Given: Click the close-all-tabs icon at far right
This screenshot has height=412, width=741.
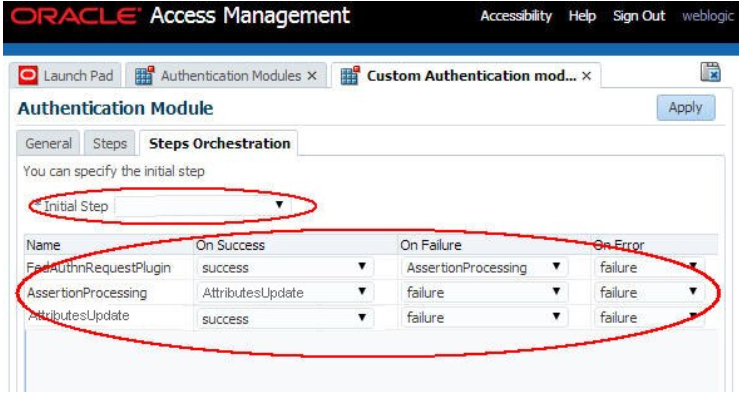Looking at the screenshot, I should pyautogui.click(x=710, y=72).
